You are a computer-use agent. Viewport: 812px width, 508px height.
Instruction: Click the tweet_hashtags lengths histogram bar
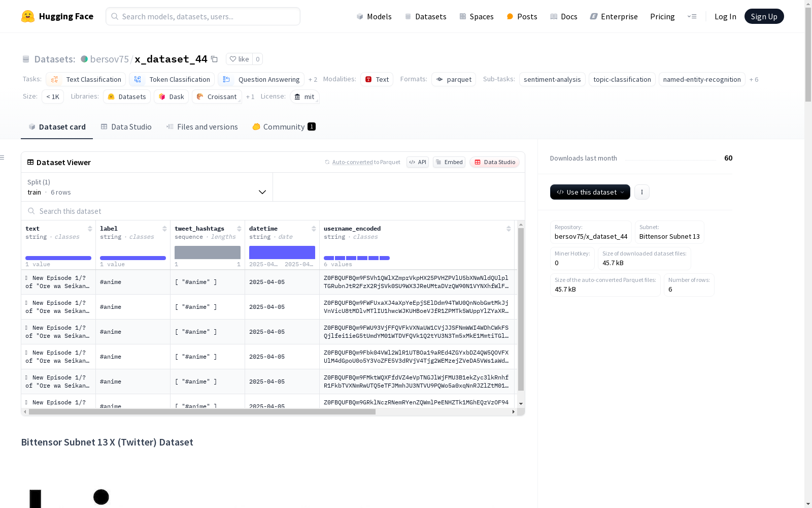coord(208,252)
